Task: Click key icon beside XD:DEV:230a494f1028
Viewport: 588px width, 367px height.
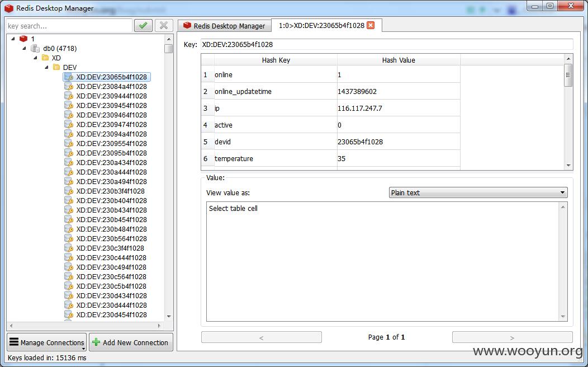Action: click(69, 181)
